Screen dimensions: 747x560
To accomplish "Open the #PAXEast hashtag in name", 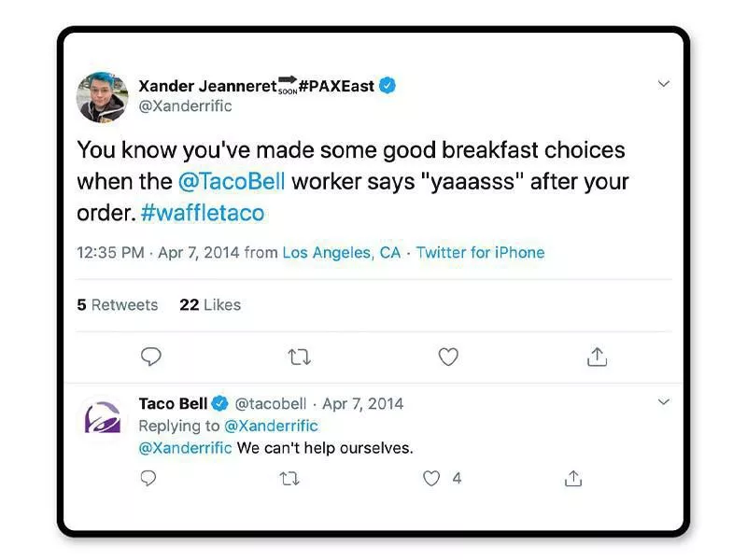I will click(x=335, y=86).
